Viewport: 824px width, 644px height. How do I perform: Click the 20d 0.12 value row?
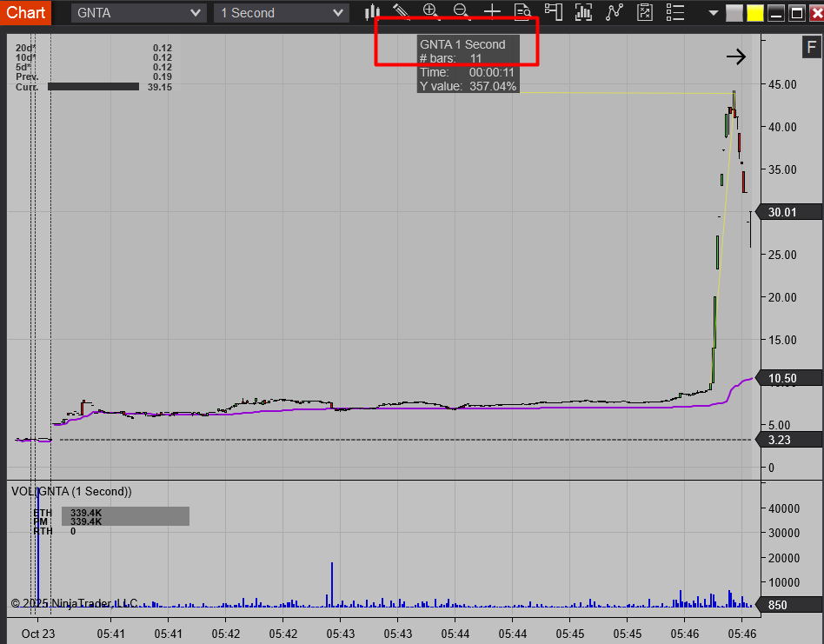click(94, 48)
